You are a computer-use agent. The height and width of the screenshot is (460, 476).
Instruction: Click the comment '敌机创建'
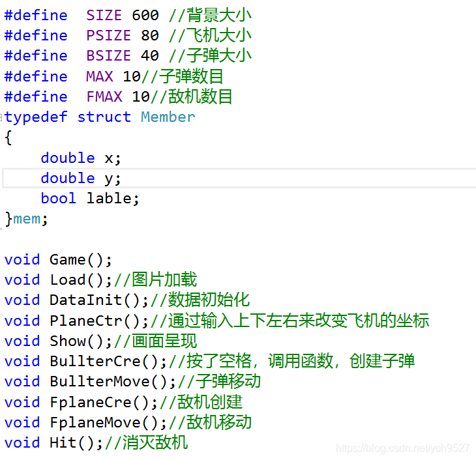point(210,403)
